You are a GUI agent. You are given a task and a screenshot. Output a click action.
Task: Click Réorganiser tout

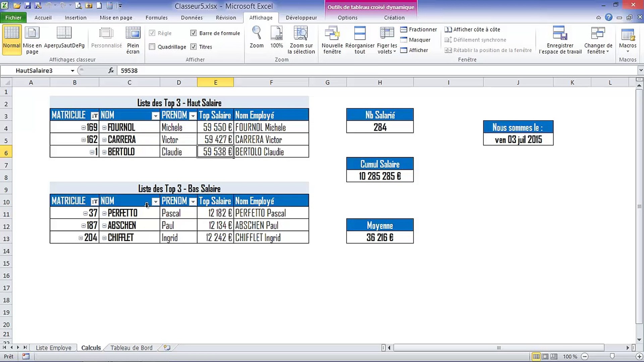click(360, 40)
